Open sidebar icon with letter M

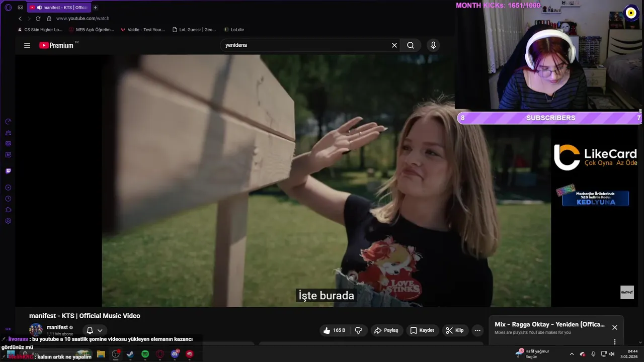(8, 155)
